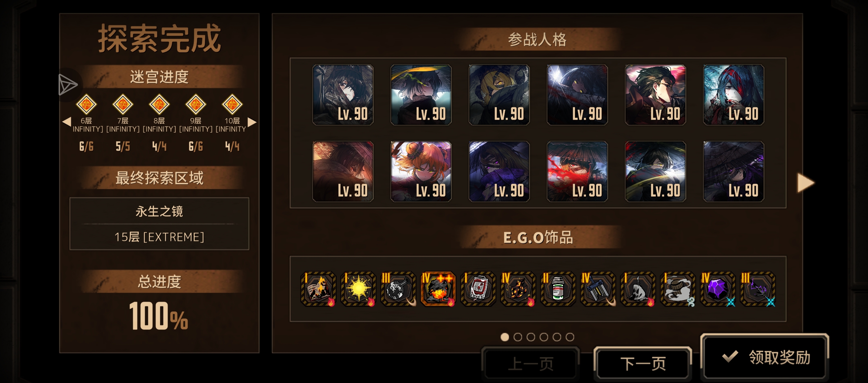Select the last page indicator dot
Viewport: 868px width, 383px height.
[x=570, y=337]
